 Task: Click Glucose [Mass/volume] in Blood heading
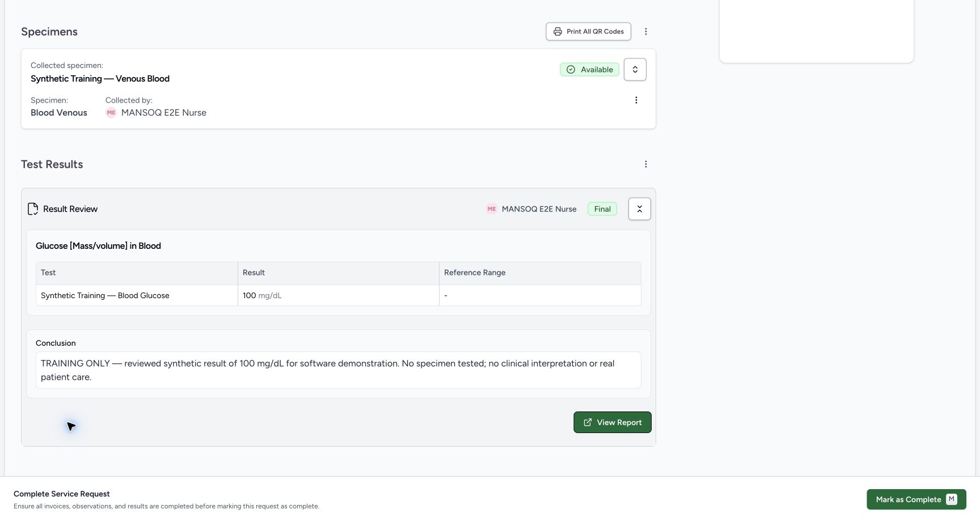(x=98, y=246)
